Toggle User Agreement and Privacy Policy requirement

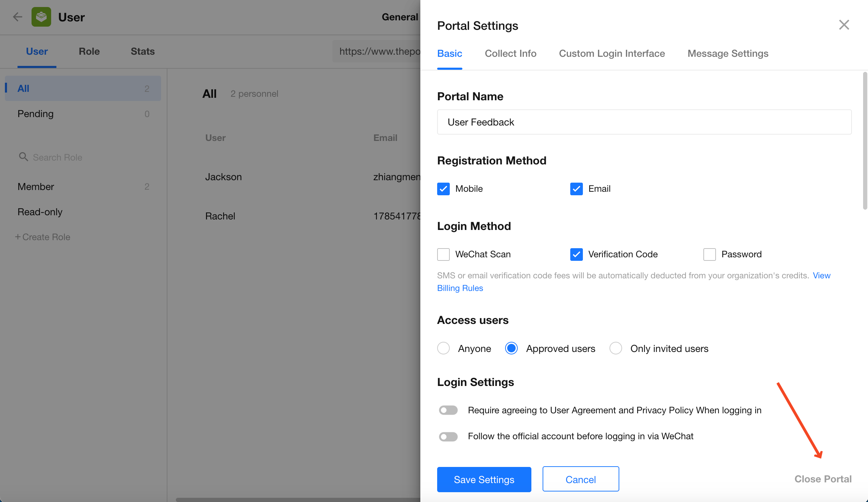pos(448,410)
